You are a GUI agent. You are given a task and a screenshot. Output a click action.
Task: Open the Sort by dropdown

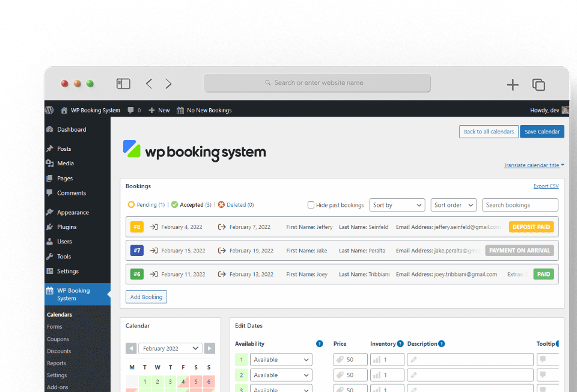point(397,205)
